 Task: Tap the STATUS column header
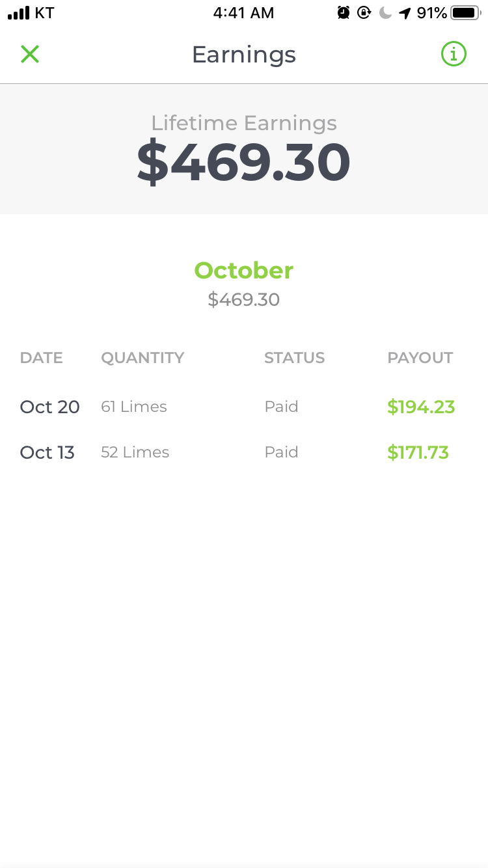click(294, 357)
